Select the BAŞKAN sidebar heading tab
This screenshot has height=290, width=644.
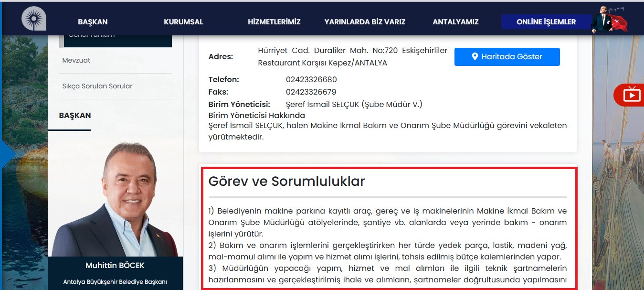pyautogui.click(x=75, y=116)
